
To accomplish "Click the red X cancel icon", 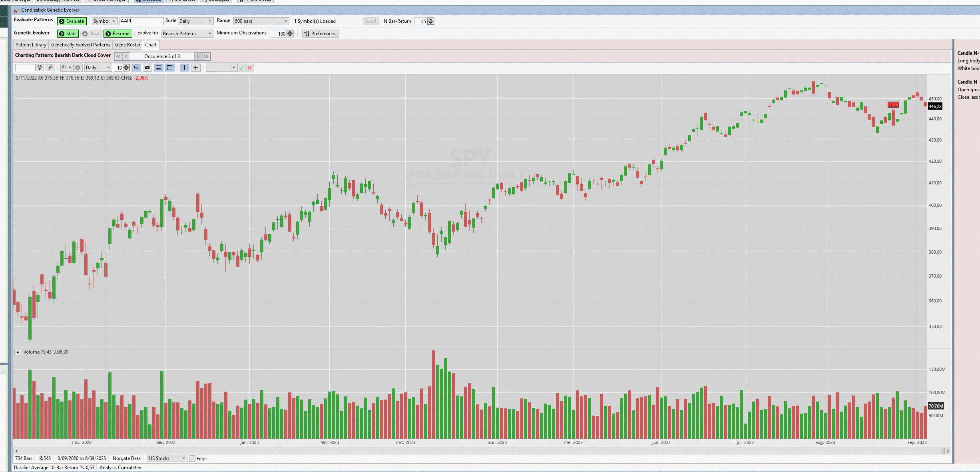I will coord(250,68).
